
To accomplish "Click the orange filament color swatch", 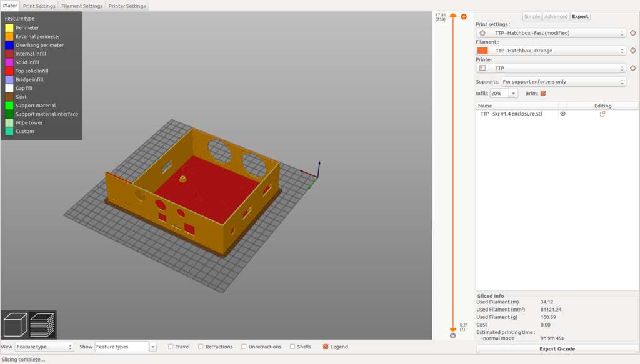I will coord(482,51).
